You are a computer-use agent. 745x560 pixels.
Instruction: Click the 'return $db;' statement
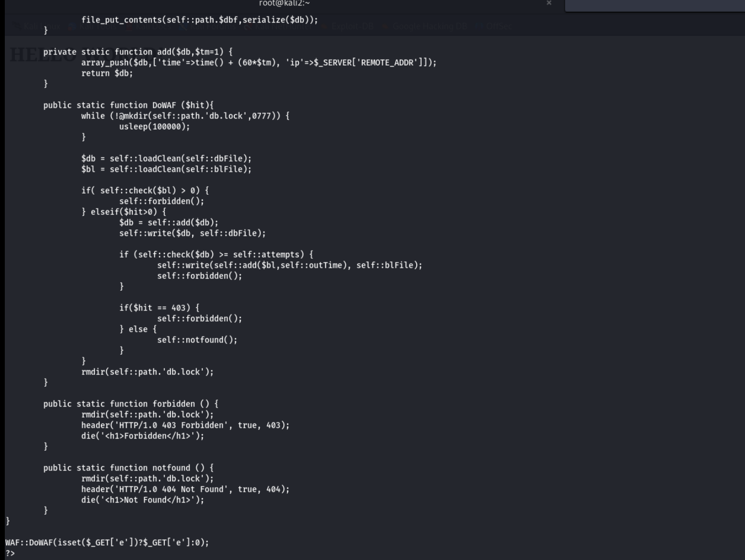coord(107,73)
